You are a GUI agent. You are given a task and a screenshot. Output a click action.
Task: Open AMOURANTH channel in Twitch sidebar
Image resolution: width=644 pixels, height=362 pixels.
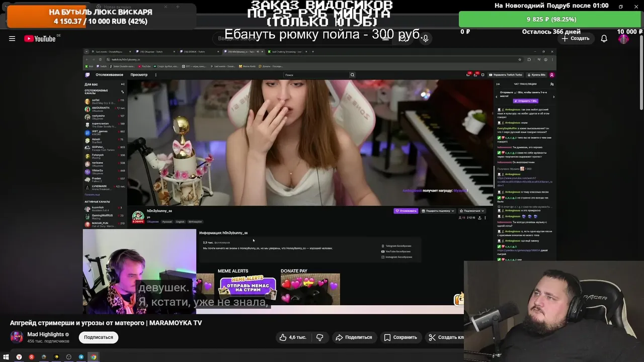(105, 109)
